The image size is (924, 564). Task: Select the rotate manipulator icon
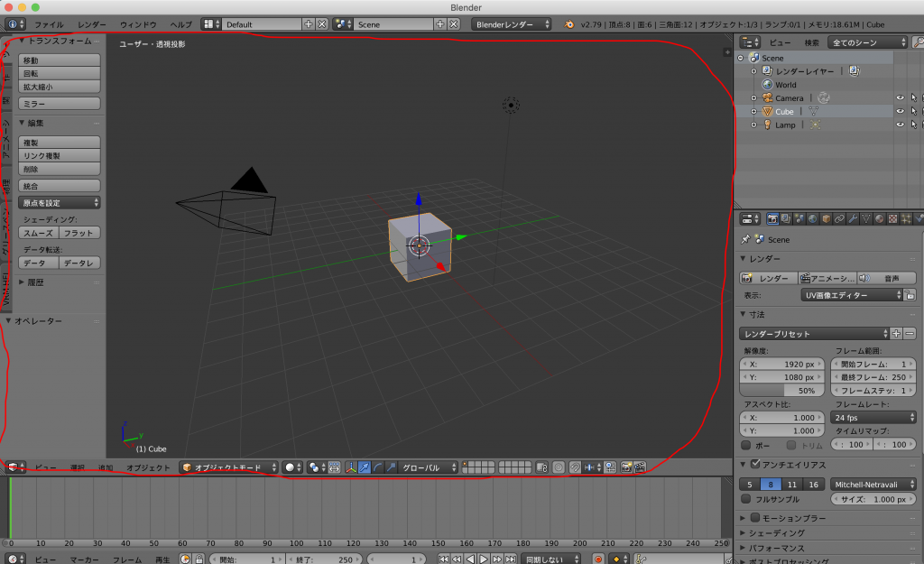pyautogui.click(x=378, y=467)
